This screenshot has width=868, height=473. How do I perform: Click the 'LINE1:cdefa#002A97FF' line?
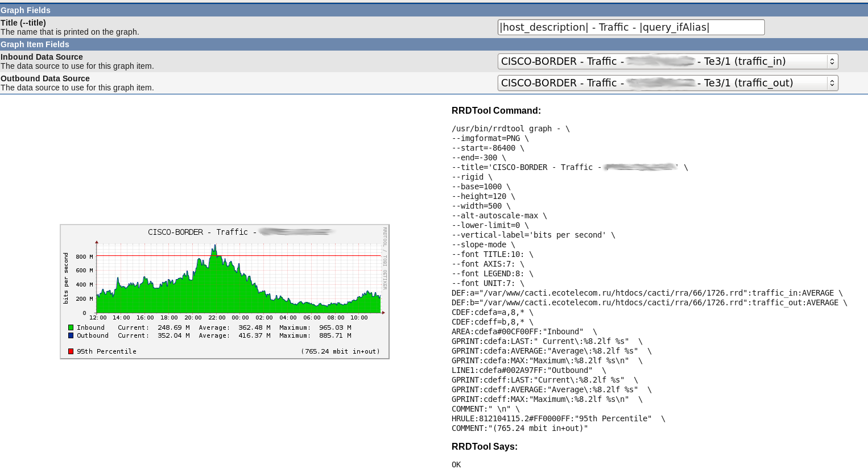pos(529,370)
